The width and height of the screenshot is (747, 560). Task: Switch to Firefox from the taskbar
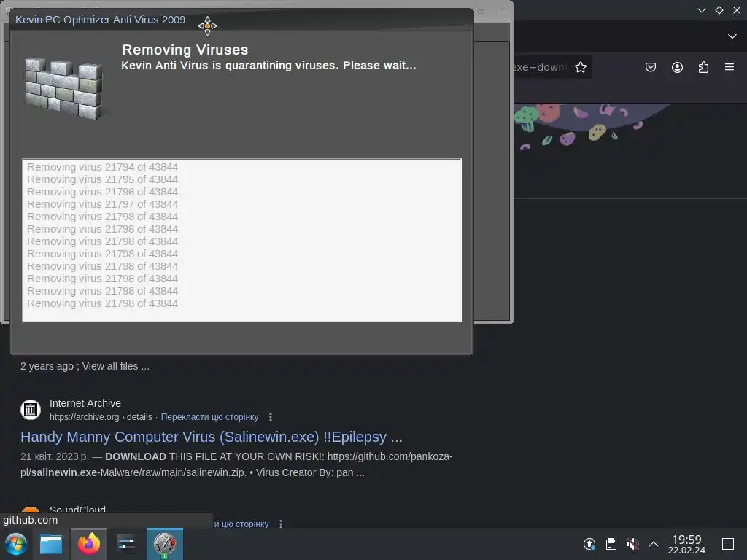[x=89, y=544]
